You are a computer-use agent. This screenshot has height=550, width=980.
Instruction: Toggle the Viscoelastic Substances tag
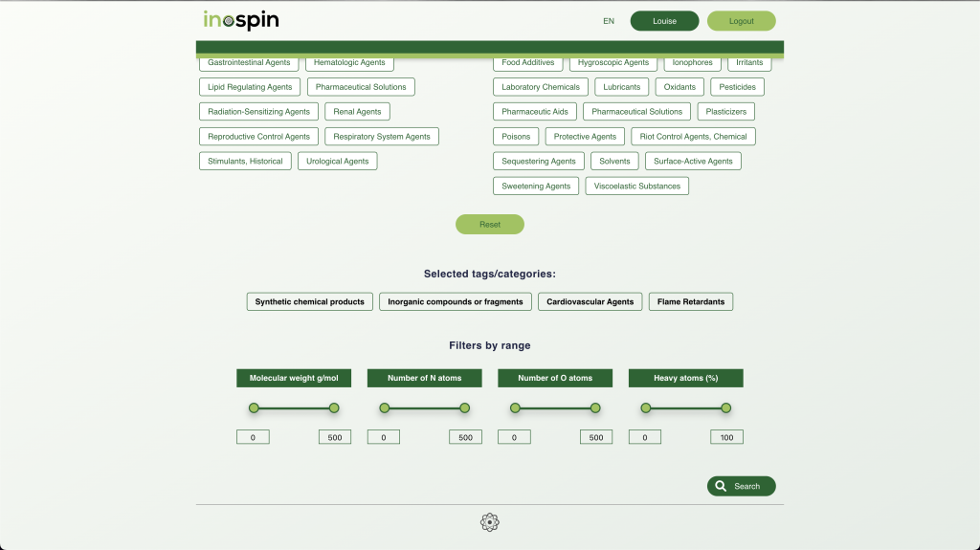pyautogui.click(x=636, y=187)
